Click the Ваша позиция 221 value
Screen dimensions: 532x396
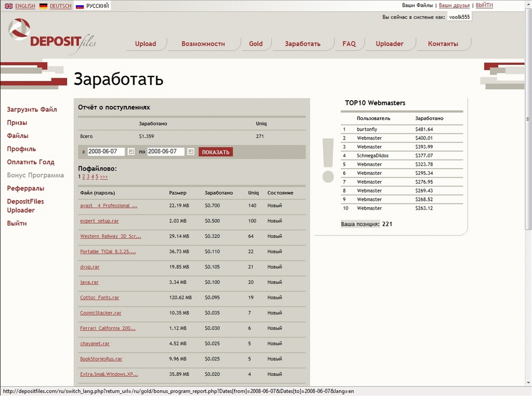[x=387, y=224]
